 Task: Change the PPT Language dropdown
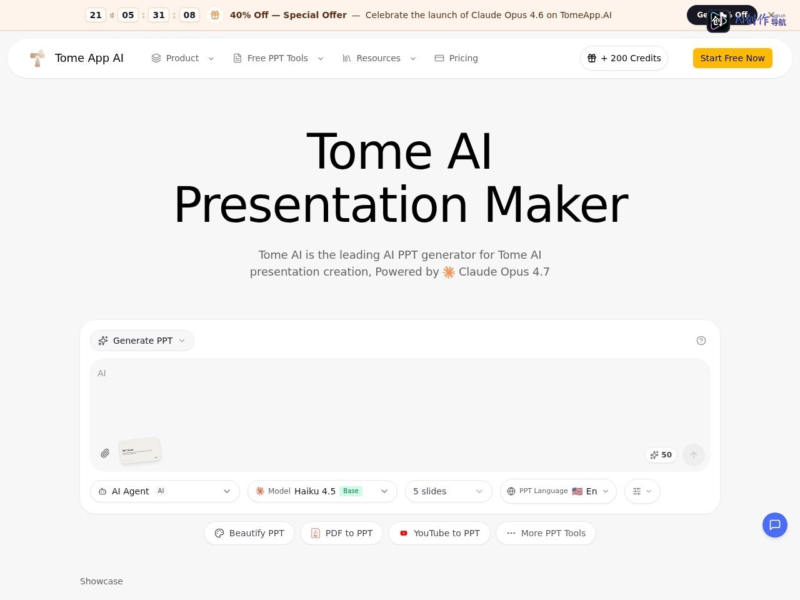[x=558, y=491]
